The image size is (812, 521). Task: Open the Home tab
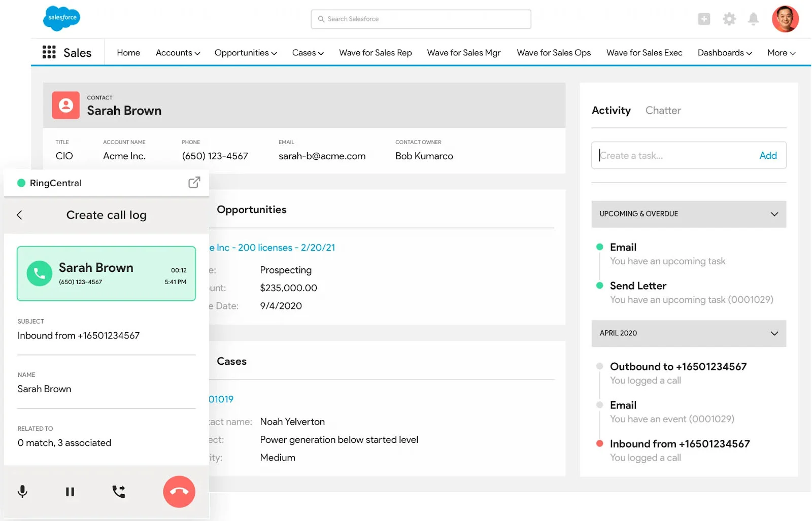click(x=128, y=53)
